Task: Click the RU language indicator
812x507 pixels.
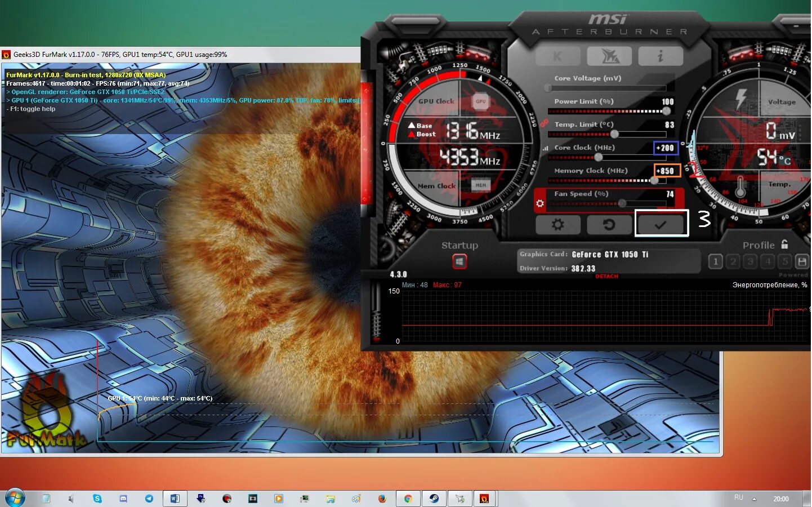Action: point(739,497)
